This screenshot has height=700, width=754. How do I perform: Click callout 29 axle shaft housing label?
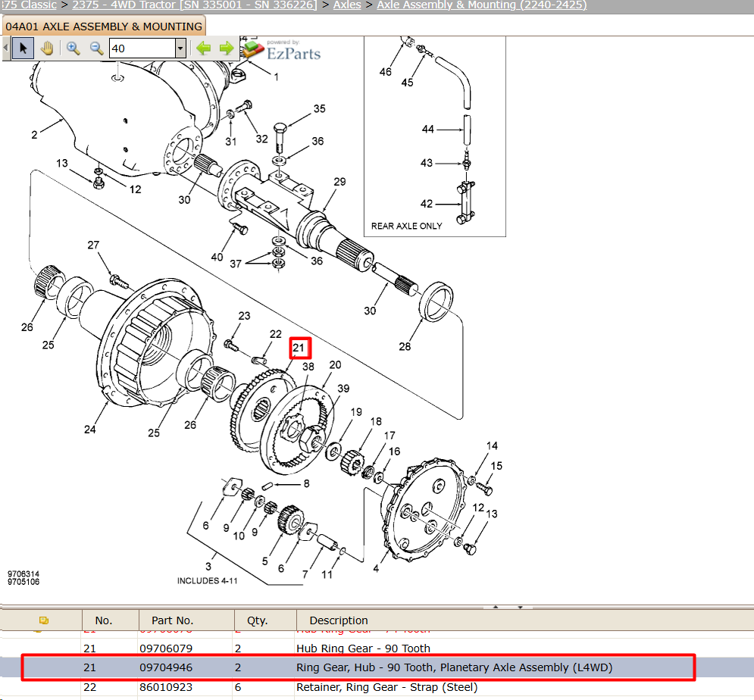(339, 182)
